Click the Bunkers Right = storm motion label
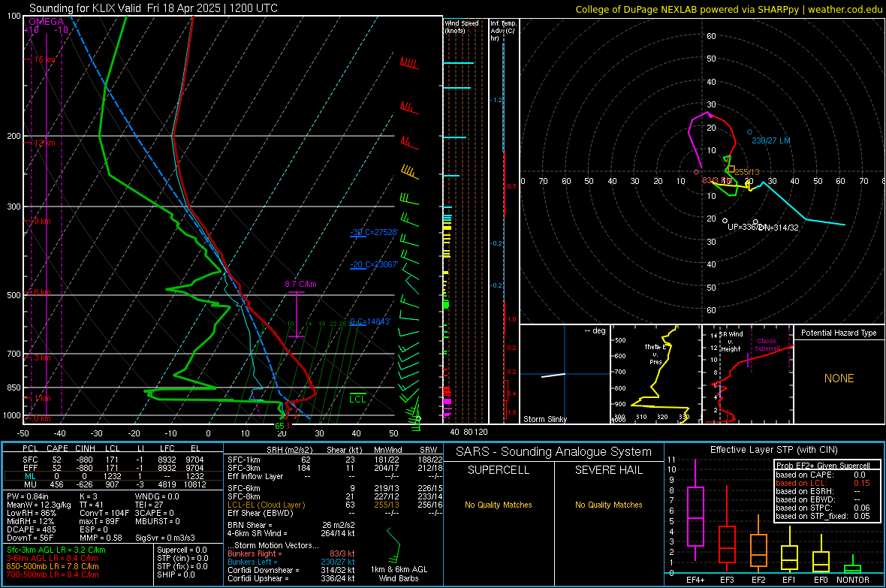 255,554
